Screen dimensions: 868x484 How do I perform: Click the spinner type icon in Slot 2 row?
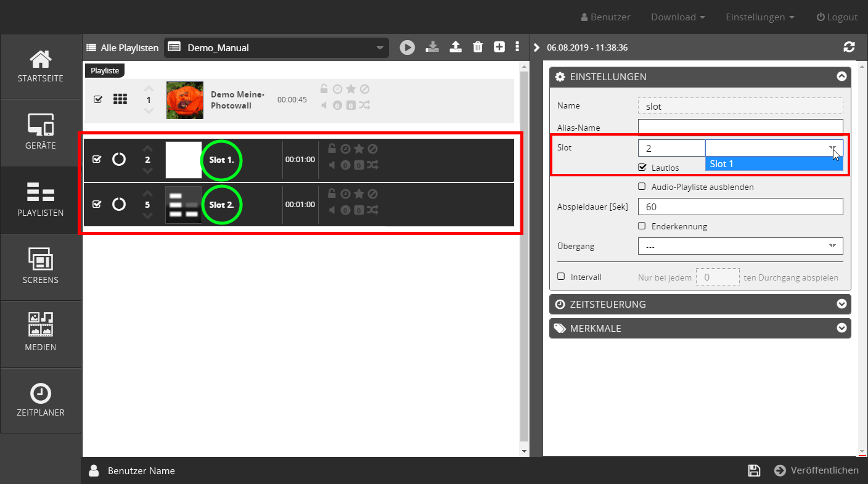tap(119, 204)
